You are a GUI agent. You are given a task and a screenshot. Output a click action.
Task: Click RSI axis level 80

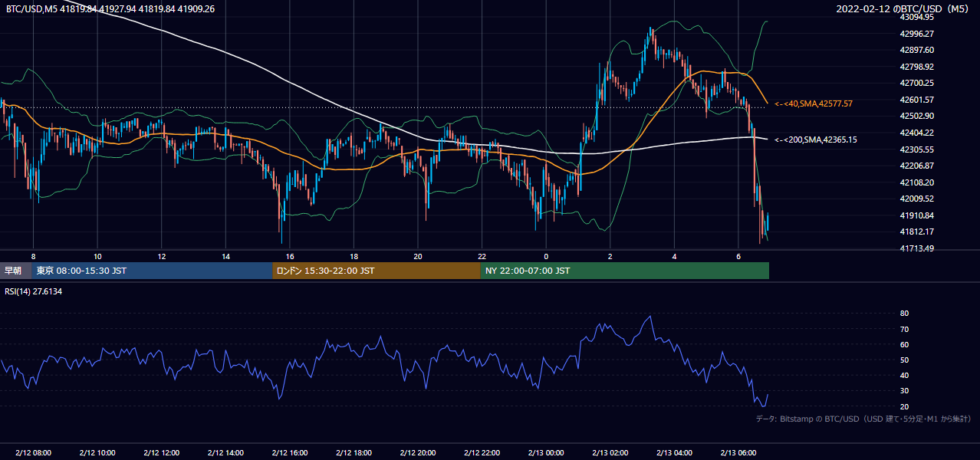[x=904, y=314]
